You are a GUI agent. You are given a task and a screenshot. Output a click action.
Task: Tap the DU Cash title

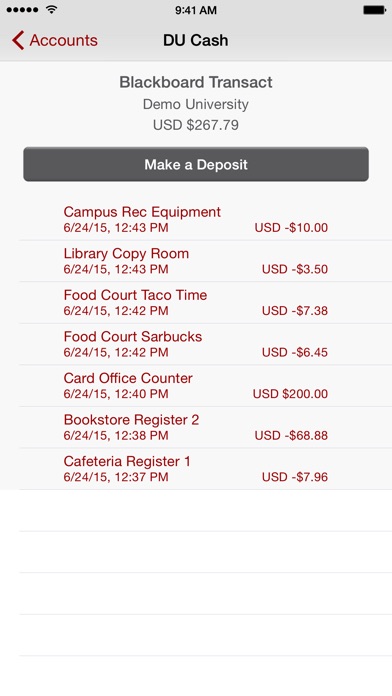click(x=196, y=40)
